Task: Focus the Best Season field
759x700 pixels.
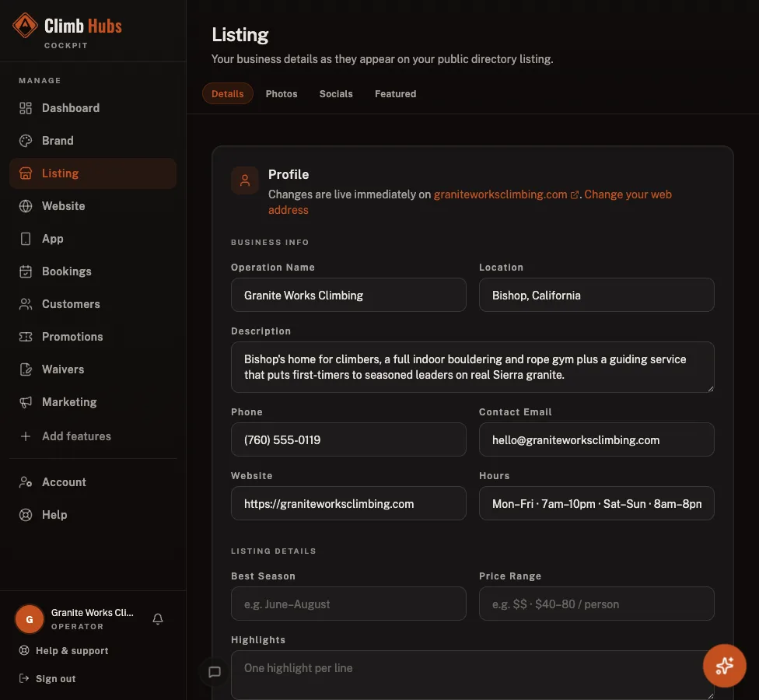Action: pyautogui.click(x=348, y=604)
